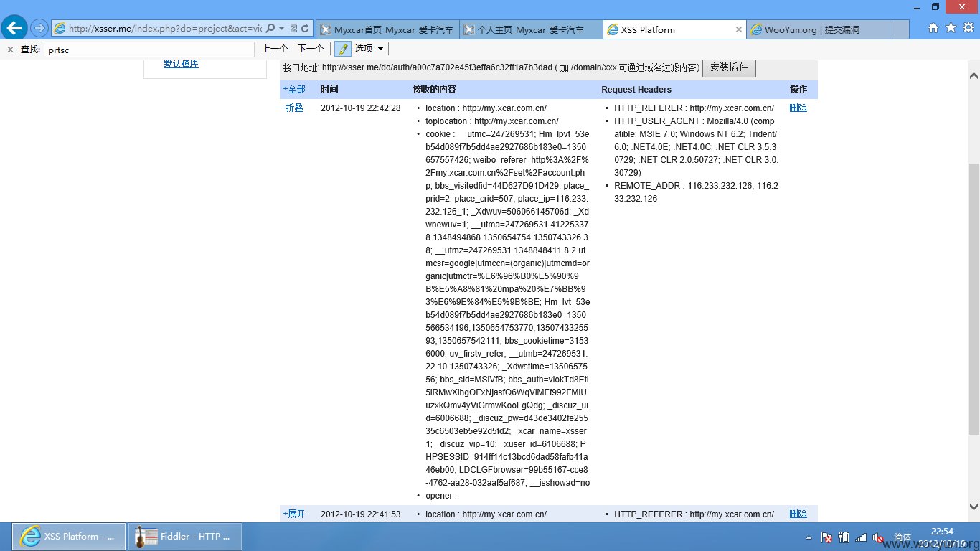This screenshot has width=980, height=551.
Task: Toggle the highlight-matches pencil icon
Action: pyautogui.click(x=343, y=49)
